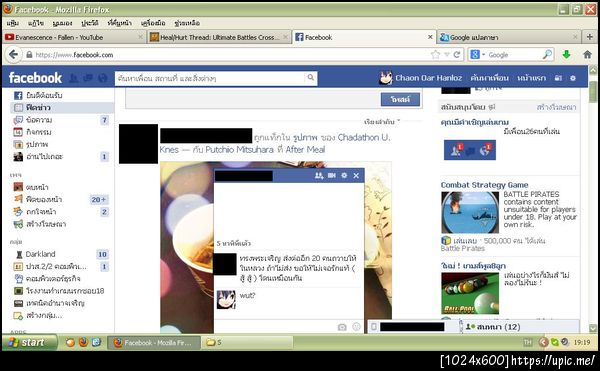Click the reload page icon in address bar

[x=457, y=55]
